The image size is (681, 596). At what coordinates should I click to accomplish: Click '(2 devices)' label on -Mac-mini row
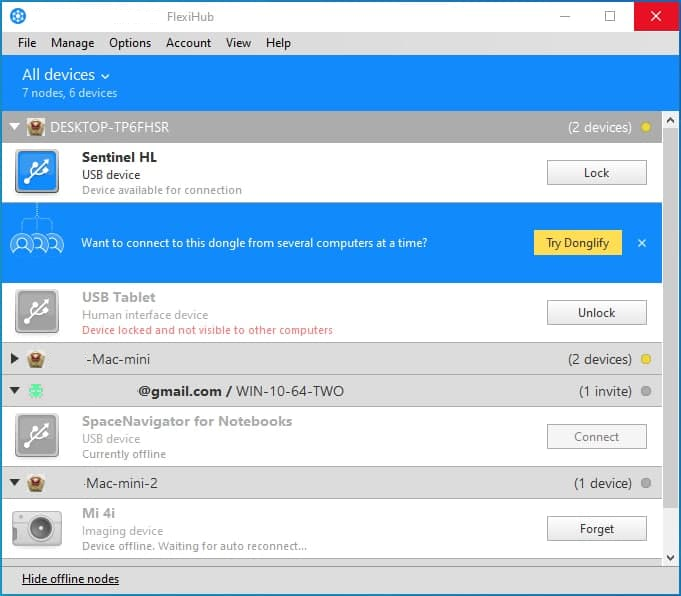point(600,360)
